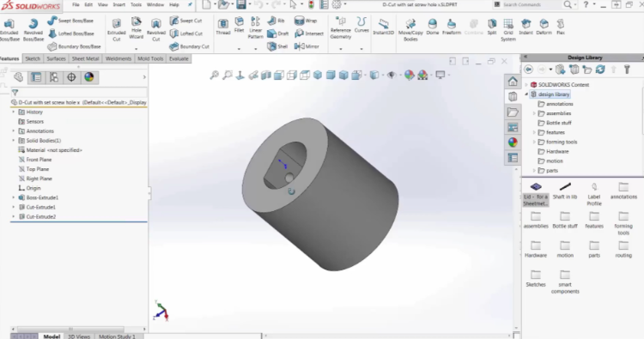Expand the Boss-Extrude1 feature
Viewport: 644px width, 339px height.
point(14,197)
